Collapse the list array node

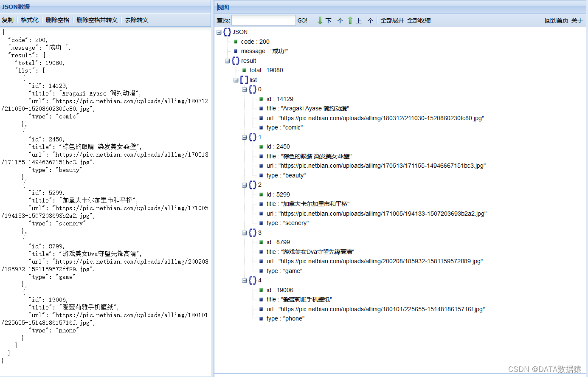pyautogui.click(x=236, y=79)
